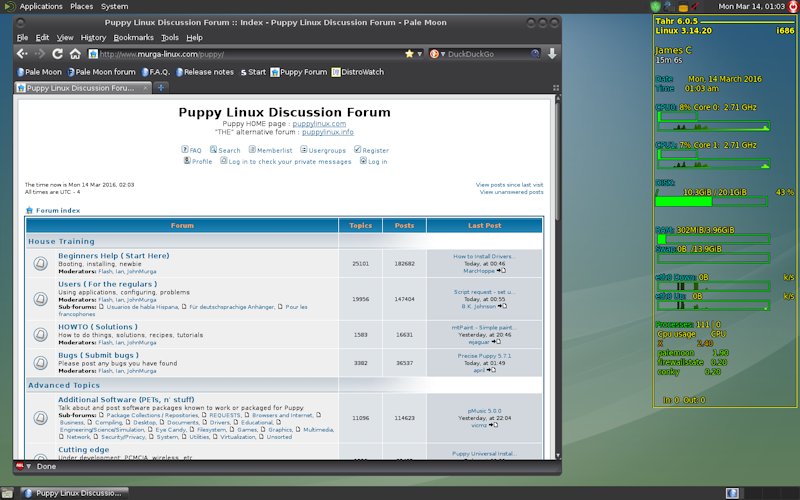The width and height of the screenshot is (800, 500).
Task: Open the Puppy Forum bookmark
Action: 299,72
